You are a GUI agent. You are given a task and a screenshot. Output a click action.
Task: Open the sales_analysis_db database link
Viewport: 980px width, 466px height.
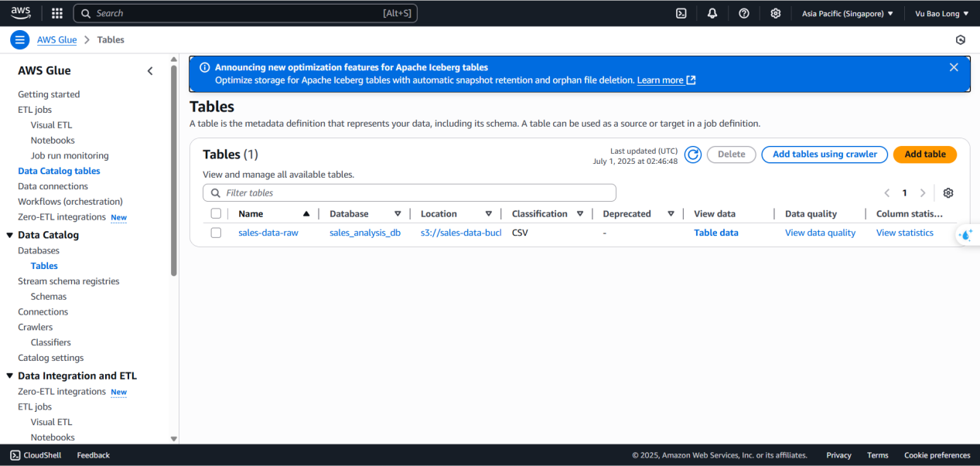(365, 233)
